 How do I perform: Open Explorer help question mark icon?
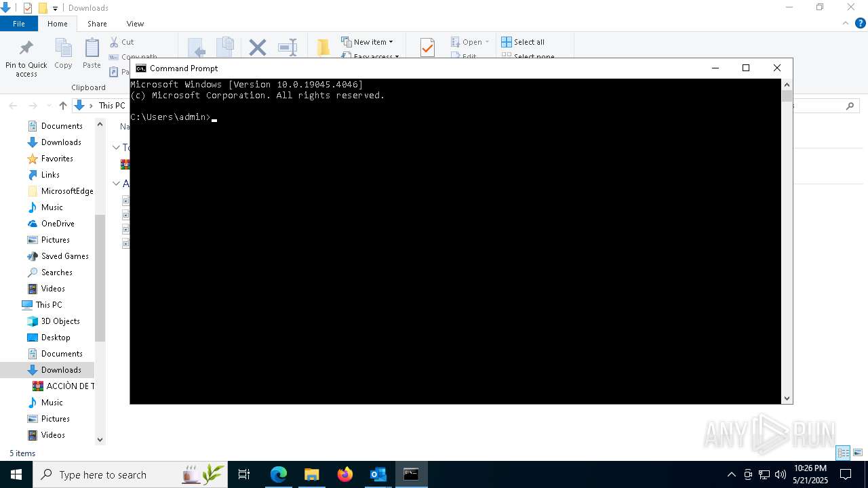point(859,23)
